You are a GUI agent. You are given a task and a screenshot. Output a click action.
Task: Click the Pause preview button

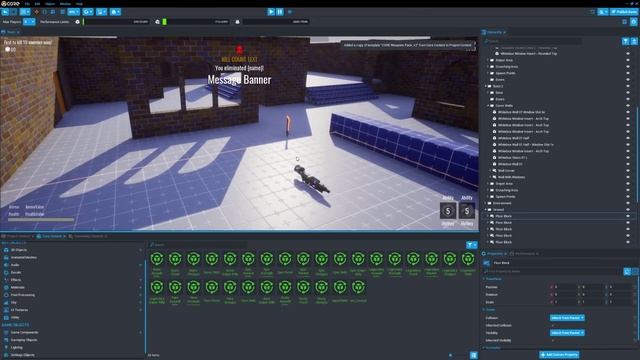coord(280,12)
